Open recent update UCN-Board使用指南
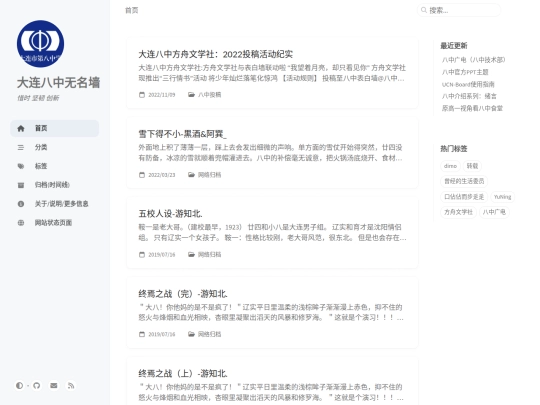The width and height of the screenshot is (540, 405). pos(468,84)
